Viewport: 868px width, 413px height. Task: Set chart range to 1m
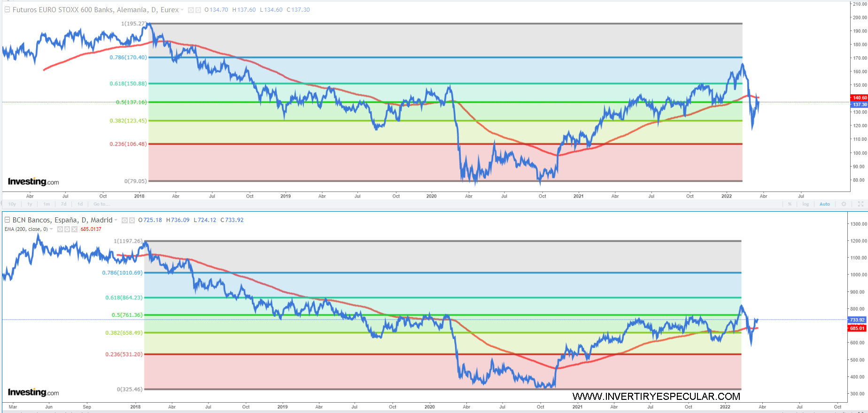(46, 204)
